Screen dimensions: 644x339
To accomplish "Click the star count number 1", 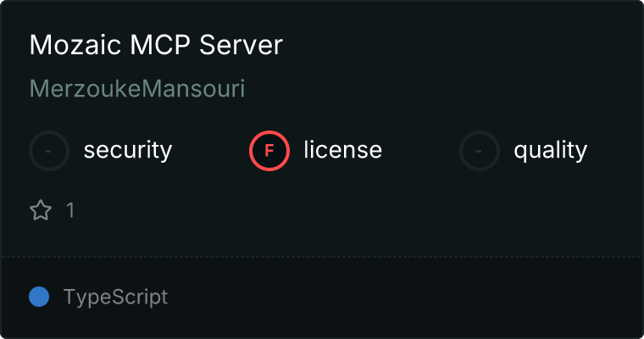I will pos(70,210).
